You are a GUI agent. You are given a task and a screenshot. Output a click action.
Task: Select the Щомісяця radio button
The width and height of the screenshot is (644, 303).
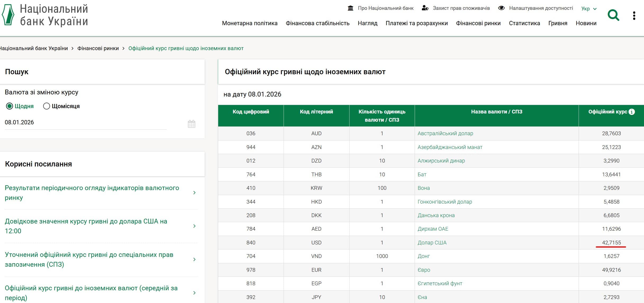pyautogui.click(x=47, y=106)
